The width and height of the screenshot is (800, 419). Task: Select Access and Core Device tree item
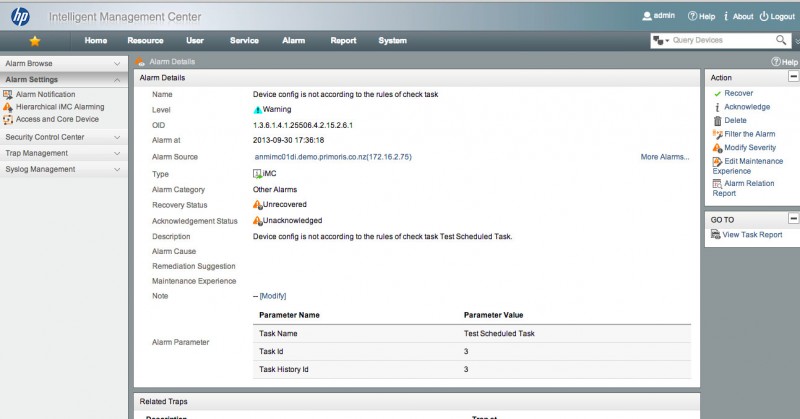pyautogui.click(x=57, y=119)
